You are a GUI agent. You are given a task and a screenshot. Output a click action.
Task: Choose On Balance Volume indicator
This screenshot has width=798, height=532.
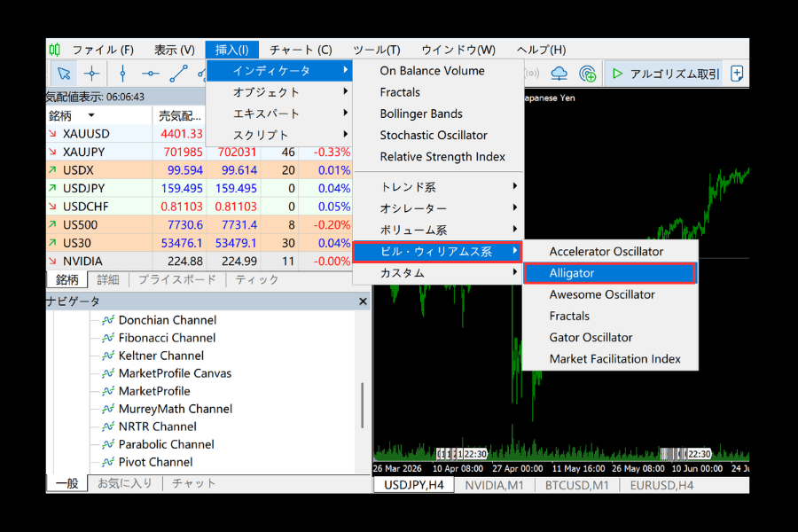[432, 71]
